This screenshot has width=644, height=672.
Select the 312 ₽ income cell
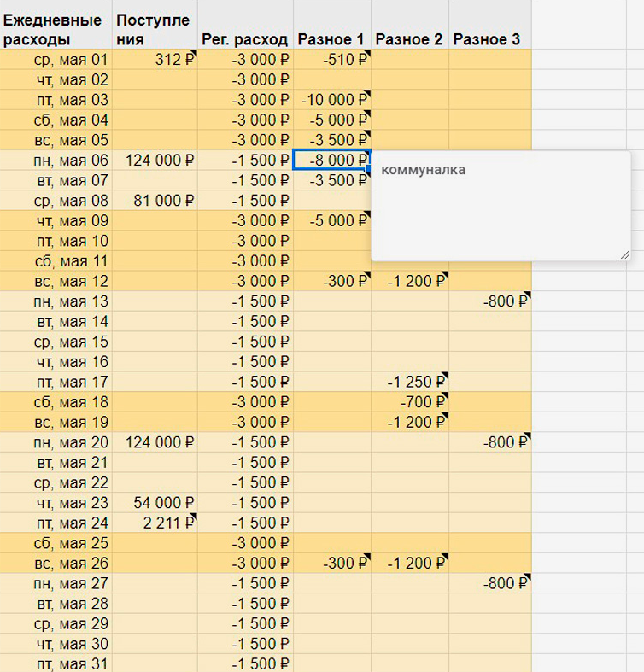(x=155, y=60)
